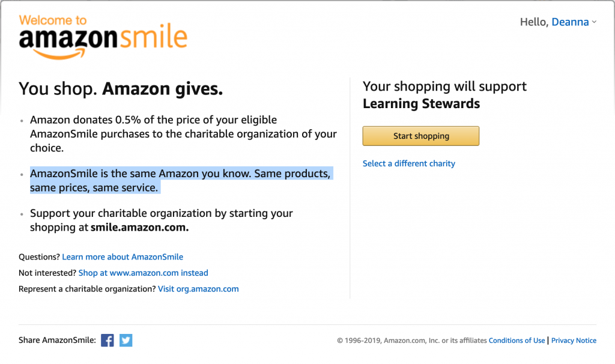Open Conditions of Use link
The width and height of the screenshot is (615, 364).
coord(517,341)
